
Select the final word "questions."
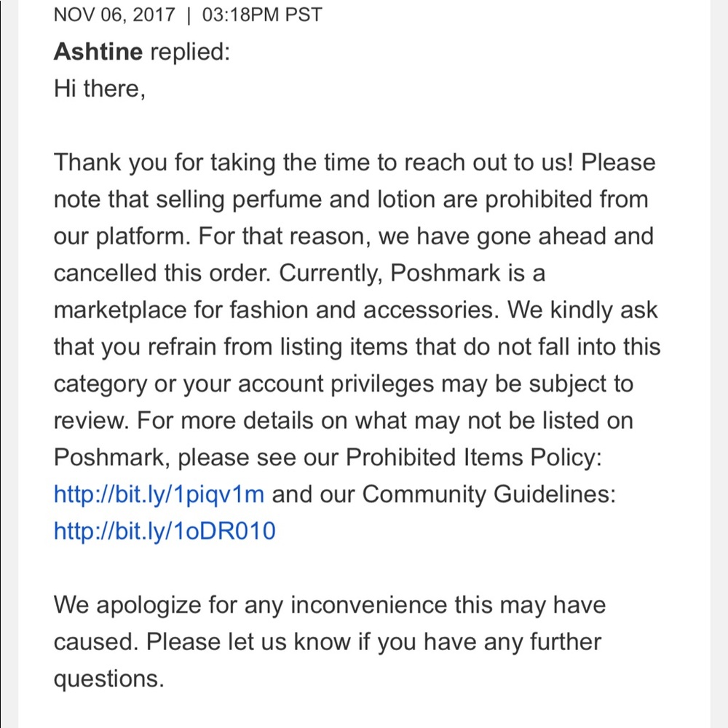pyautogui.click(x=108, y=679)
